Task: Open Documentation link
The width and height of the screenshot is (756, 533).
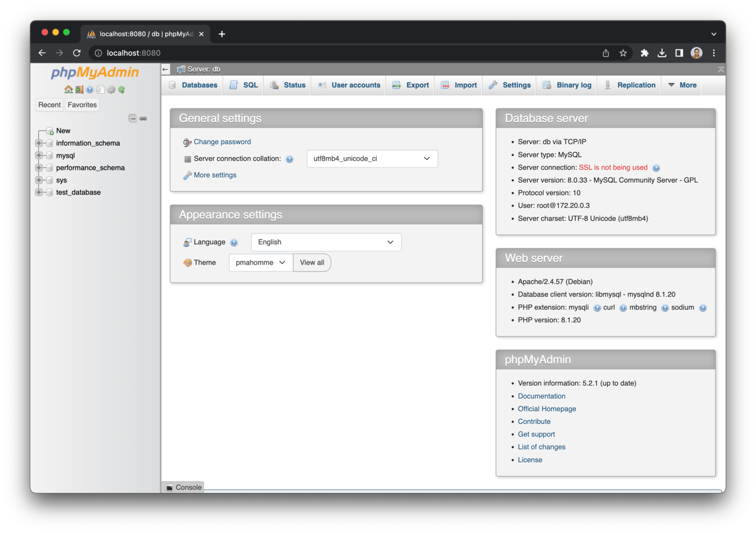Action: pos(542,396)
